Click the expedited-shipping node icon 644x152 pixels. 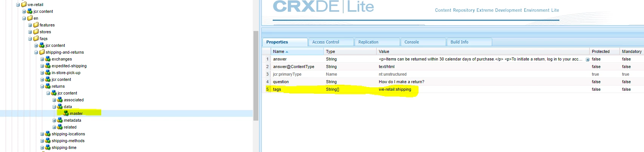(x=48, y=66)
